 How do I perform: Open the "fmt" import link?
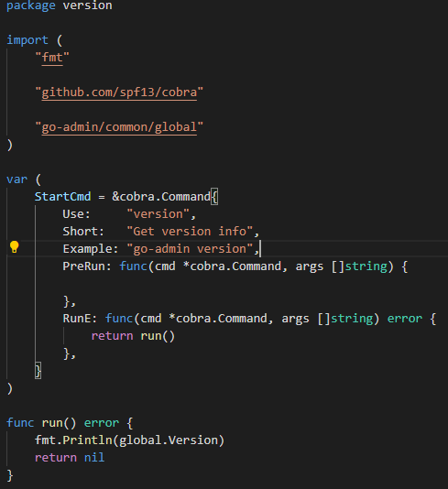[52, 58]
